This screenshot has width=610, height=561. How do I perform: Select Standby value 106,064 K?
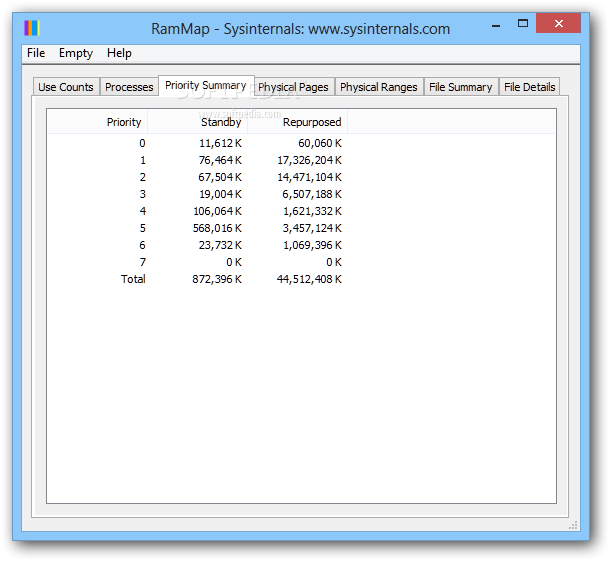218,211
